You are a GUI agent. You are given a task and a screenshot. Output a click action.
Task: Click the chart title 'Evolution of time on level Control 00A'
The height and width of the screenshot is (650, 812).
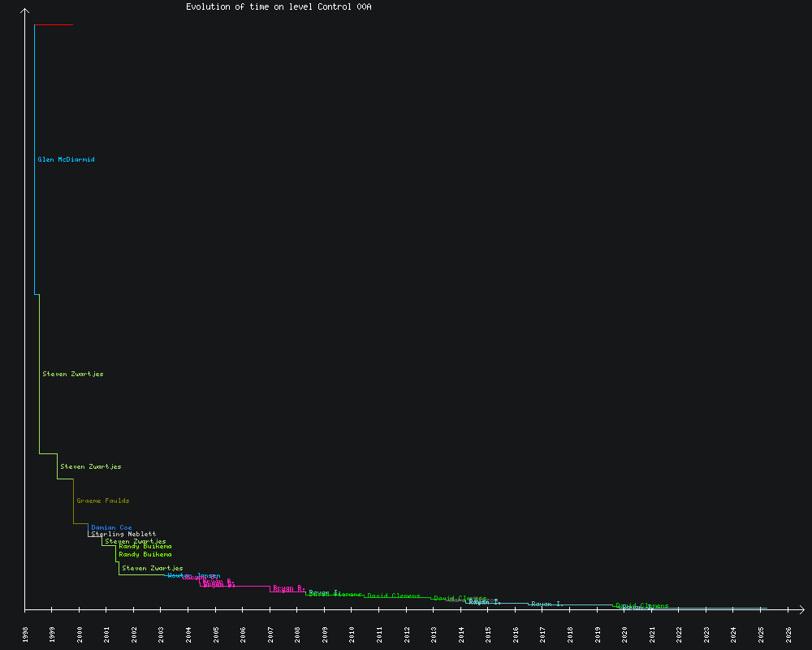(279, 6)
